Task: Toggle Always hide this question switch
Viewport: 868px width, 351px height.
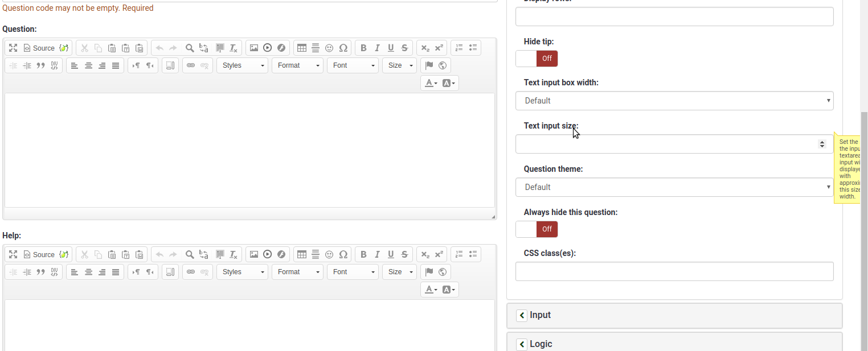Action: (x=537, y=229)
